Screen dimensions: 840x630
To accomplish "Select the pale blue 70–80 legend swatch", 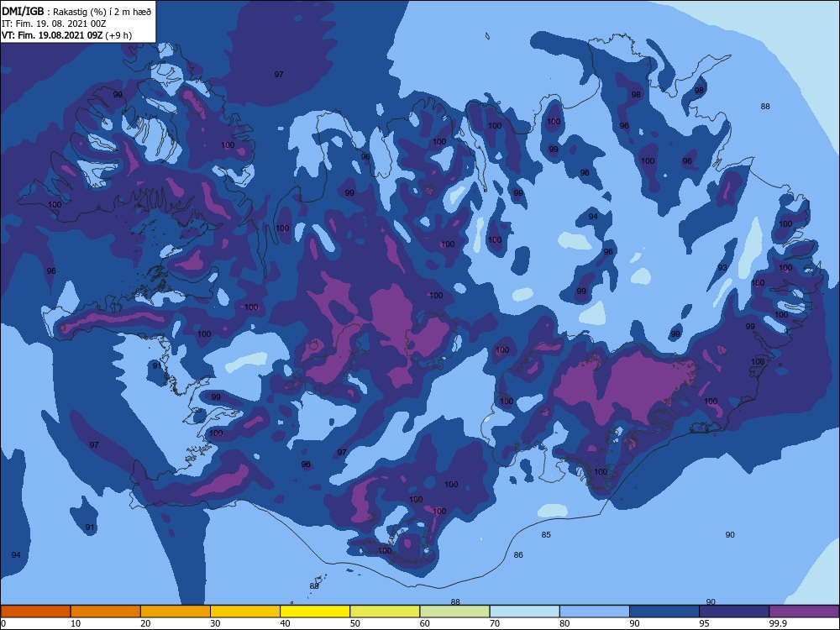I will tap(524, 612).
